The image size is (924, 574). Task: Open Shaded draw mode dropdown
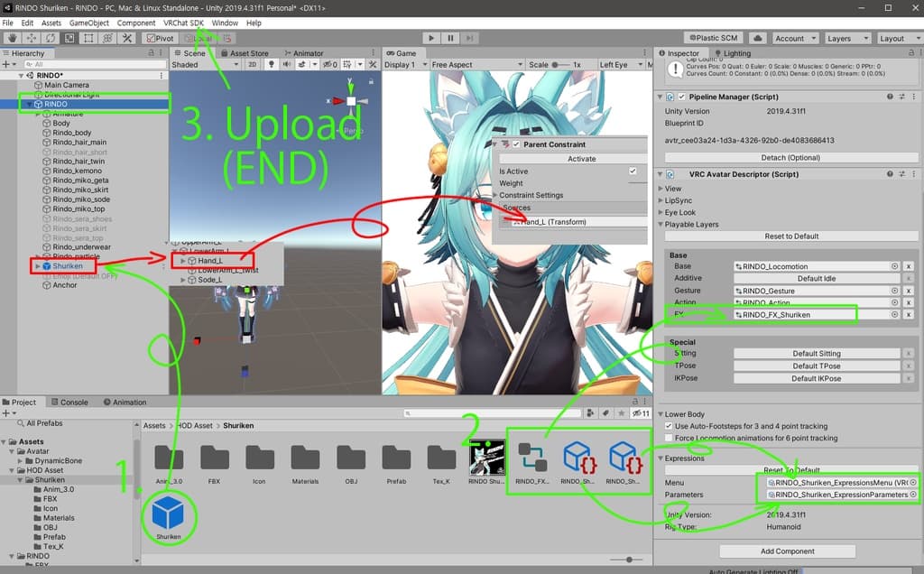[x=205, y=64]
